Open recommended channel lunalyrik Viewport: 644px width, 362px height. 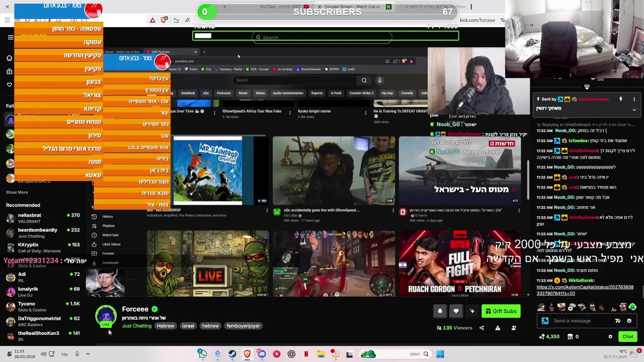click(43, 292)
